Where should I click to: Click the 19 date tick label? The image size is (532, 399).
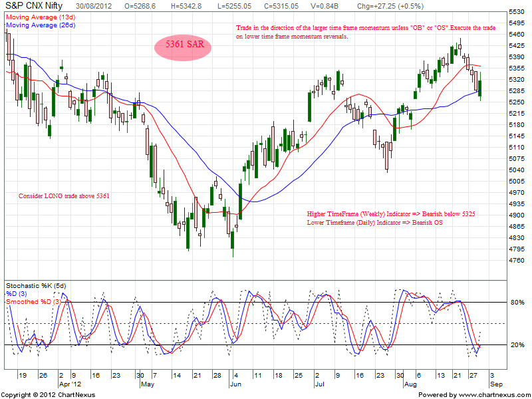click(23, 376)
